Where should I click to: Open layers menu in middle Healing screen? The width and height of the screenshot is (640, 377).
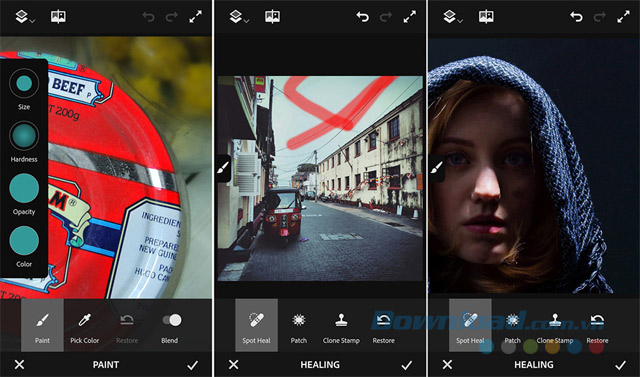pyautogui.click(x=238, y=17)
